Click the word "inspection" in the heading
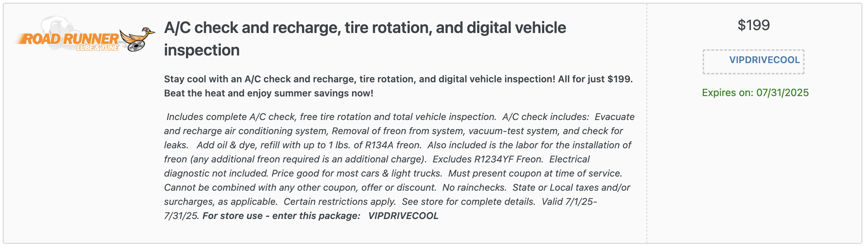The width and height of the screenshot is (868, 248). click(x=202, y=50)
